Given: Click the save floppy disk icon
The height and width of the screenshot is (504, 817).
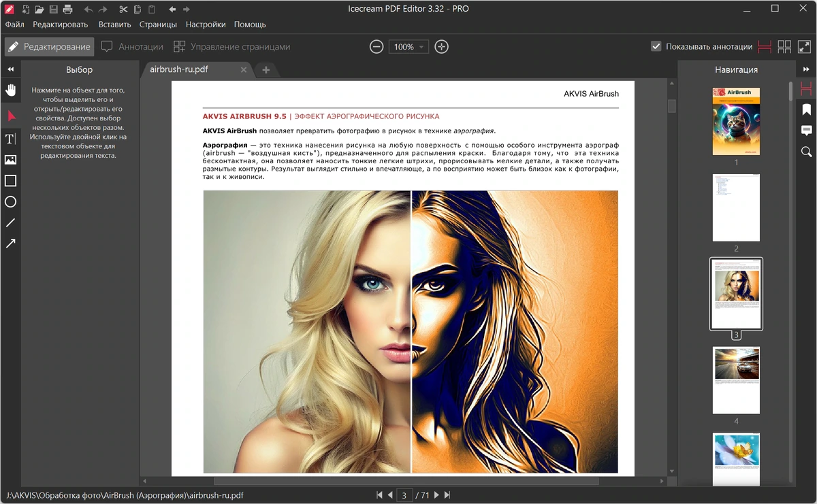Looking at the screenshot, I should click(54, 10).
